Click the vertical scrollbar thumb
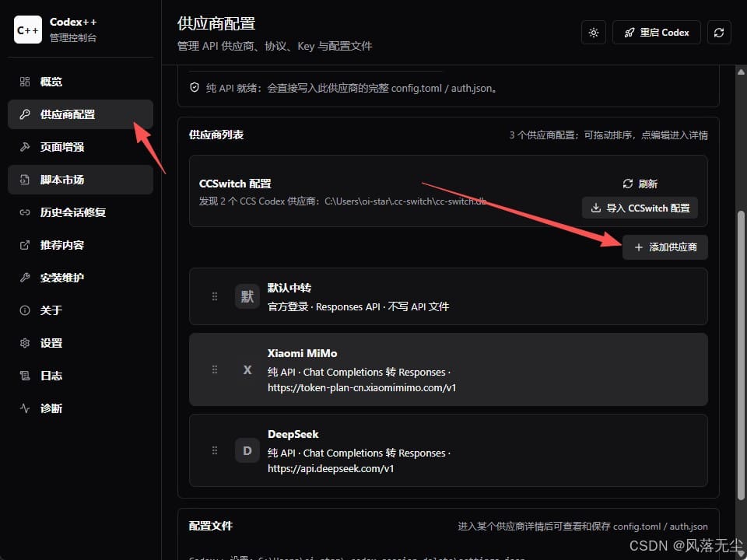Image resolution: width=747 pixels, height=560 pixels. tap(741, 355)
